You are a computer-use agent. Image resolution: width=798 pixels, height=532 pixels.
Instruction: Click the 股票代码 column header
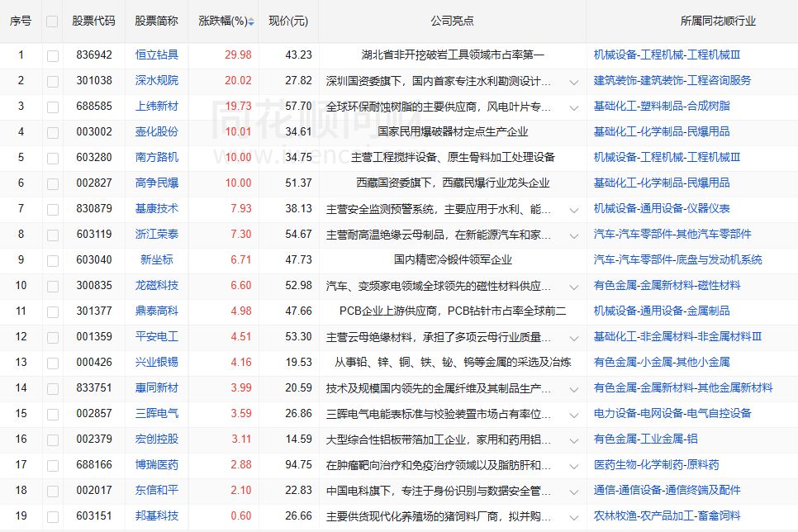click(x=93, y=21)
